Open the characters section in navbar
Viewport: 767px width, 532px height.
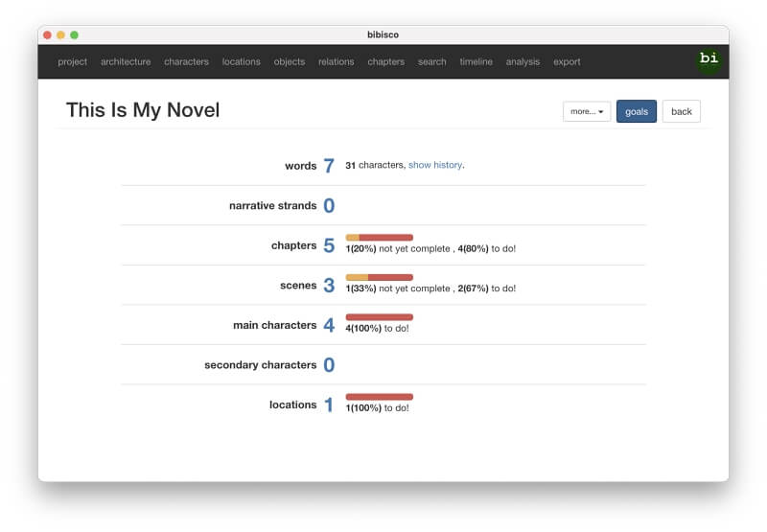click(186, 61)
